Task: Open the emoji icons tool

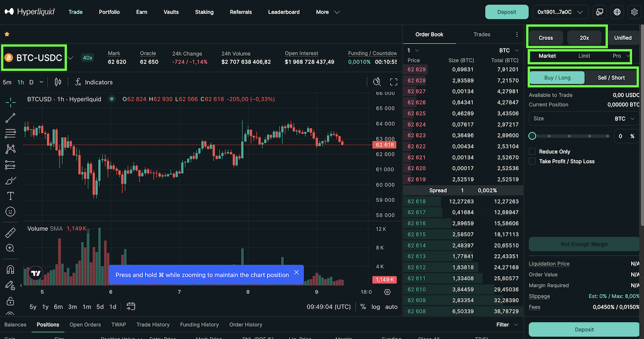Action: 10,212
